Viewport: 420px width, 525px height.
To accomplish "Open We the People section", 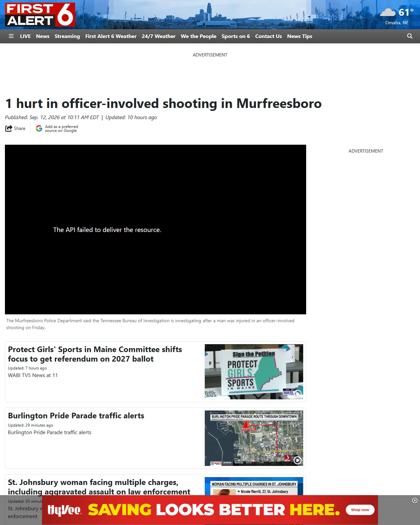I will 199,36.
